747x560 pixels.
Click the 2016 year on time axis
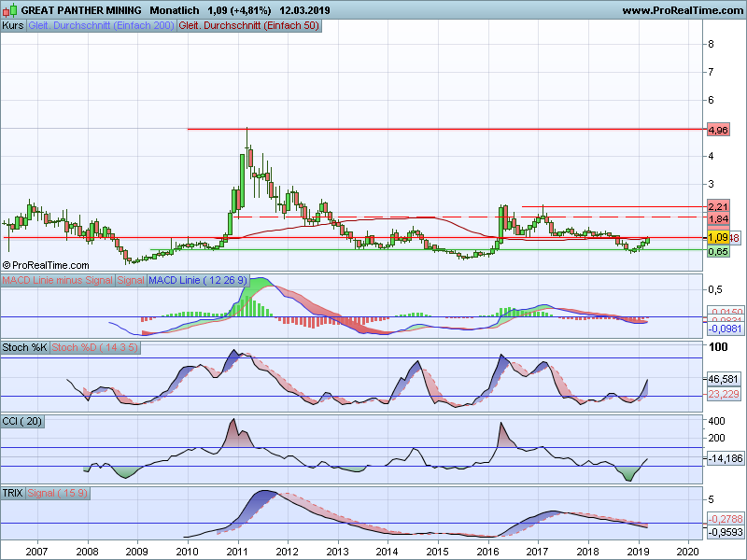pos(487,552)
